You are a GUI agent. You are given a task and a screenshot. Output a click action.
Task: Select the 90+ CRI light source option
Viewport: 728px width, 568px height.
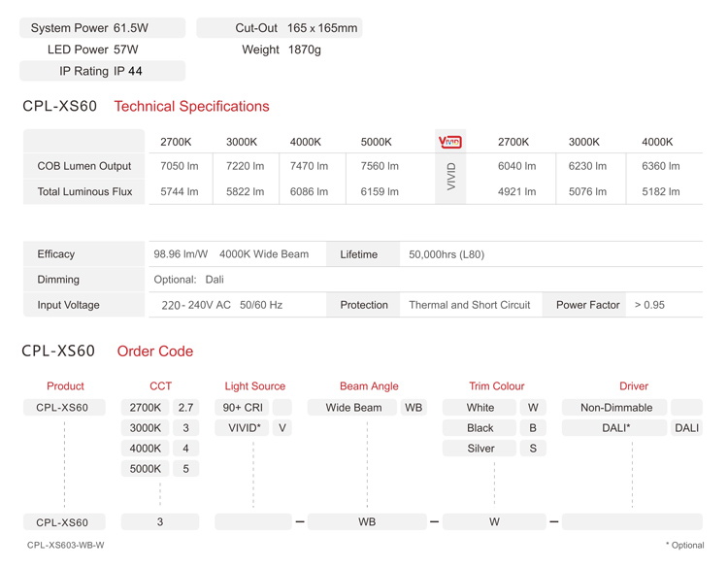pos(242,407)
